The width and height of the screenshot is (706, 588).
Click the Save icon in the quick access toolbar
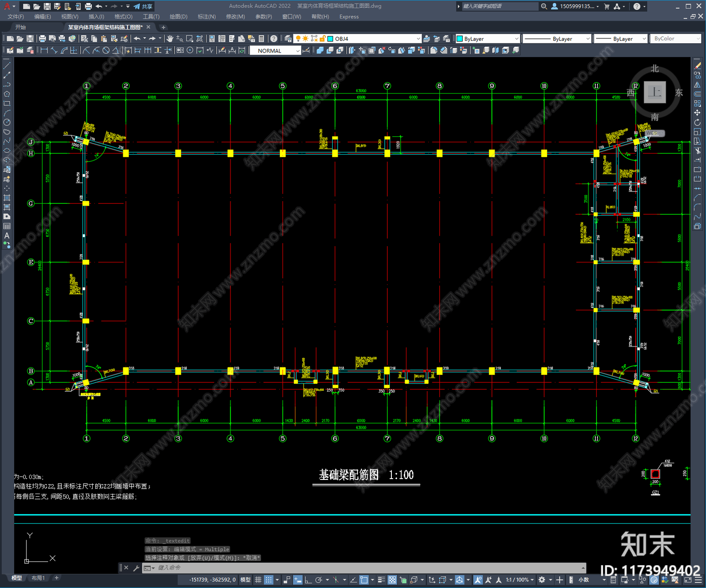[x=47, y=6]
